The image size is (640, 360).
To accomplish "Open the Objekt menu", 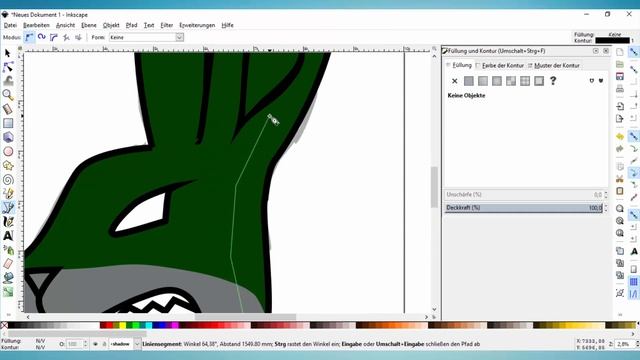I will pyautogui.click(x=111, y=25).
